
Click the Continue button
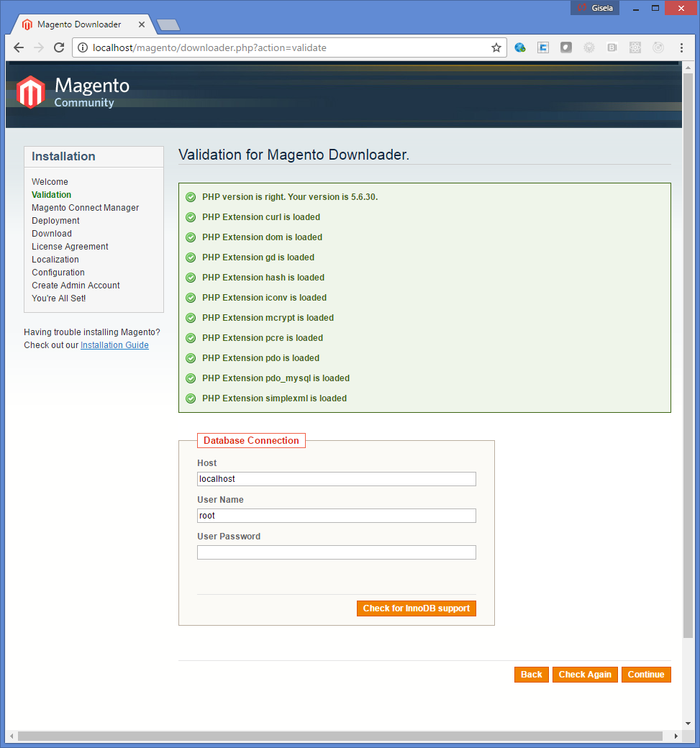[645, 675]
